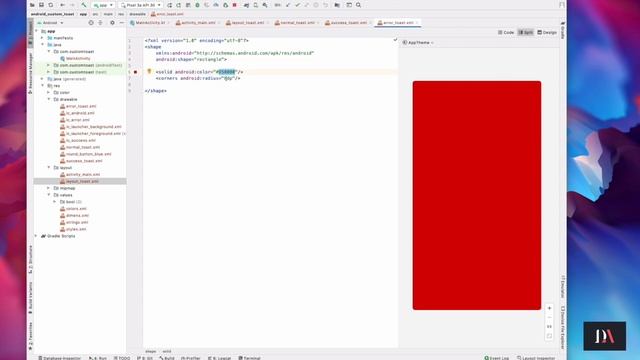The image size is (640, 360).
Task: Select normal_toast.xml in project tree
Action: (80, 147)
